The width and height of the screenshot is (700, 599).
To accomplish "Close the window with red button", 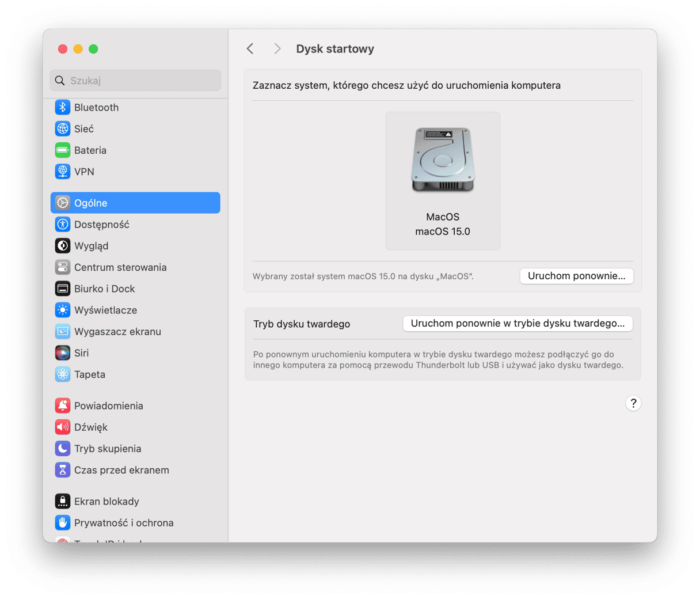I will (x=63, y=49).
